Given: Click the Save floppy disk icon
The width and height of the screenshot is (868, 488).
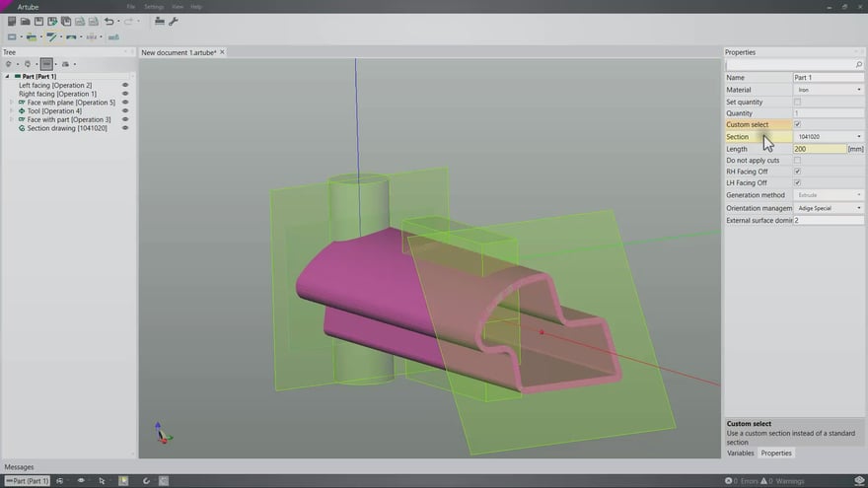Looking at the screenshot, I should click(x=38, y=21).
